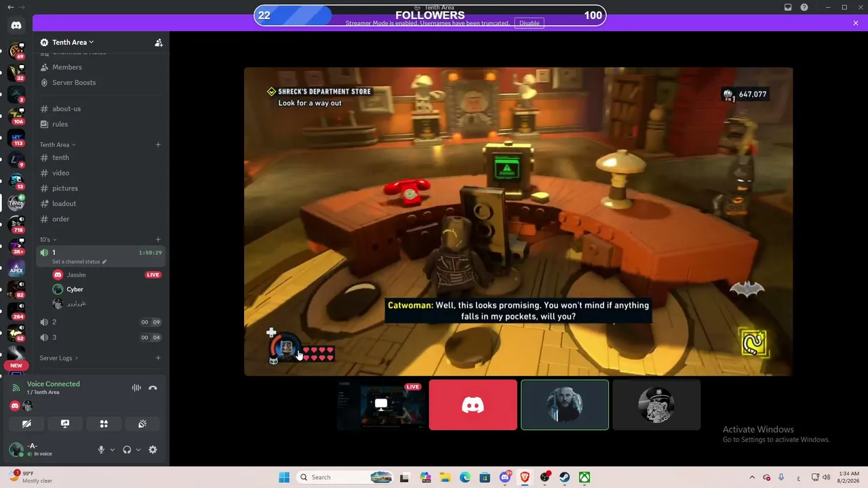Open user settings gear

pyautogui.click(x=153, y=449)
